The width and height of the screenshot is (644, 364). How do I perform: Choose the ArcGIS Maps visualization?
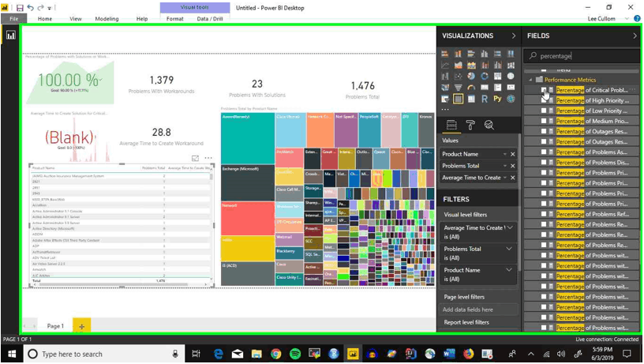point(511,99)
